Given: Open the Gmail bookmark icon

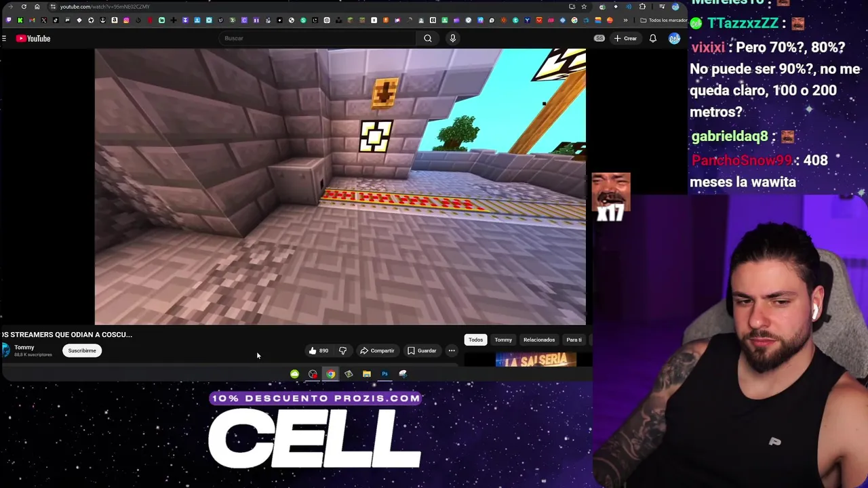Looking at the screenshot, I should 32,20.
